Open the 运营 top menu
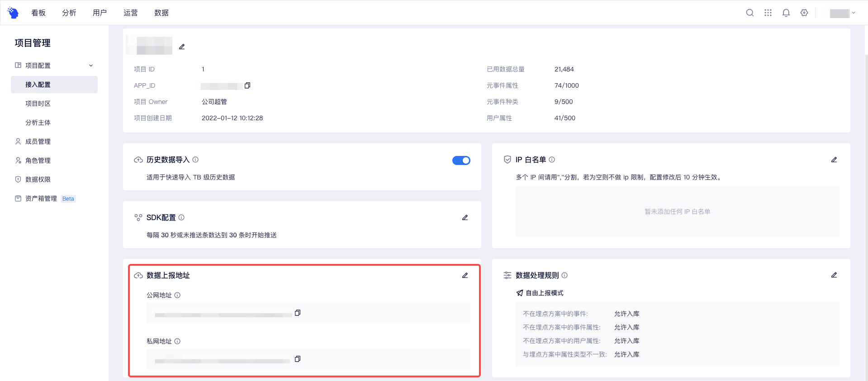The height and width of the screenshot is (381, 868). [131, 13]
